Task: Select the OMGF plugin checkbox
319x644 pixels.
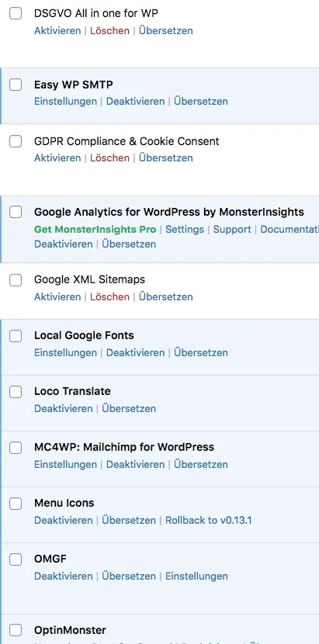Action: click(x=16, y=559)
